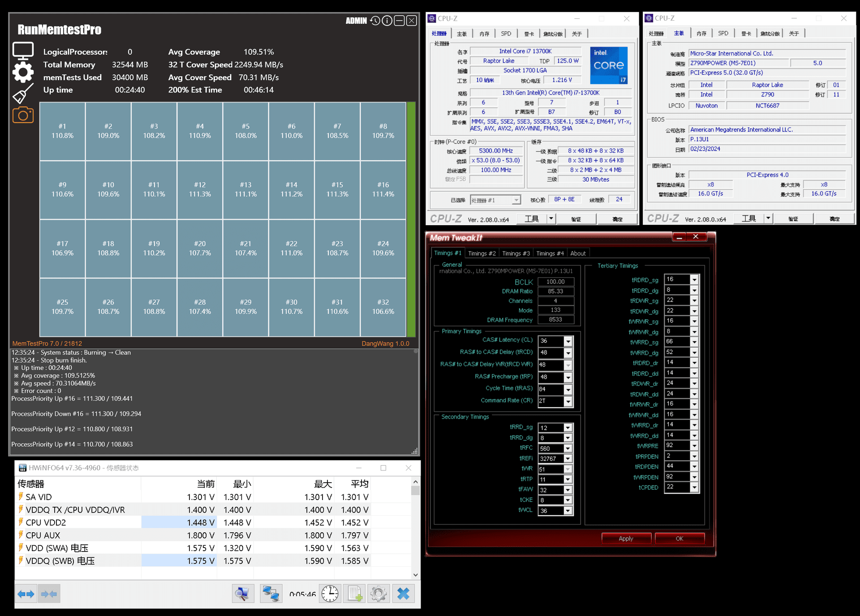
Task: Click the history clock icon beside ADMIN
Action: pos(375,21)
